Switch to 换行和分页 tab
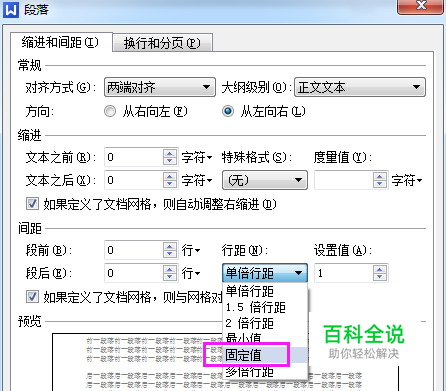 (162, 43)
